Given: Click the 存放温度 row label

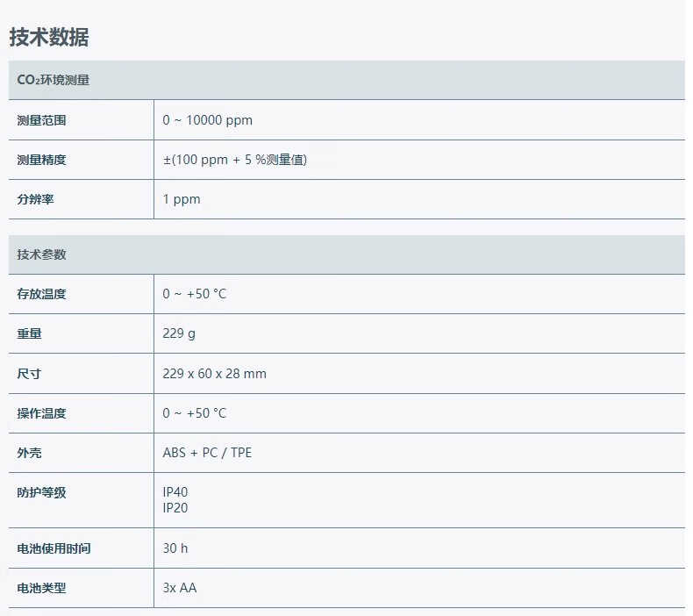Looking at the screenshot, I should [41, 294].
